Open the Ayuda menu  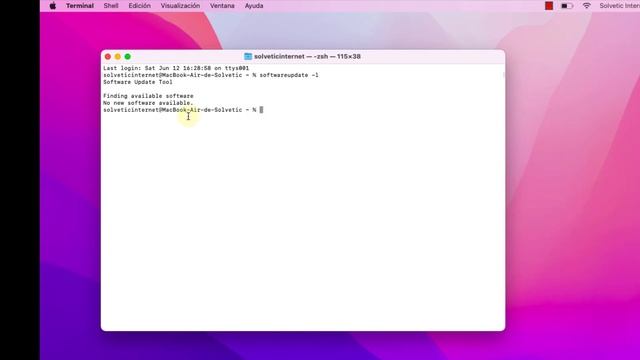pos(254,6)
